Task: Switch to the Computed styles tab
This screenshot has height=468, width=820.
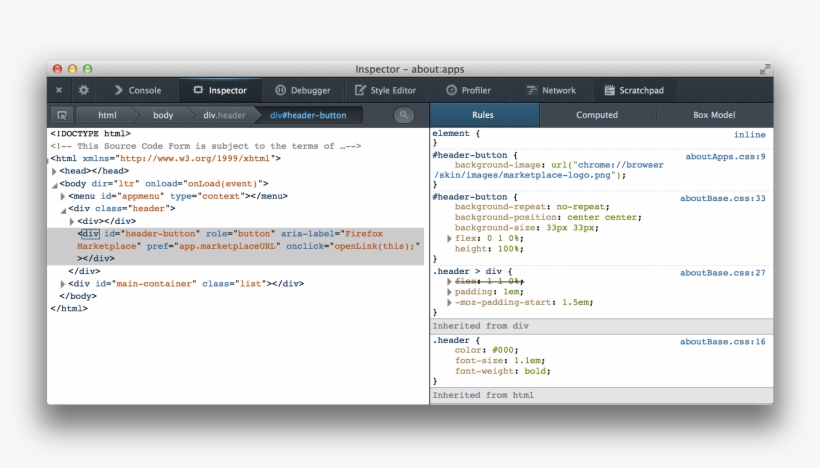Action: (x=596, y=115)
